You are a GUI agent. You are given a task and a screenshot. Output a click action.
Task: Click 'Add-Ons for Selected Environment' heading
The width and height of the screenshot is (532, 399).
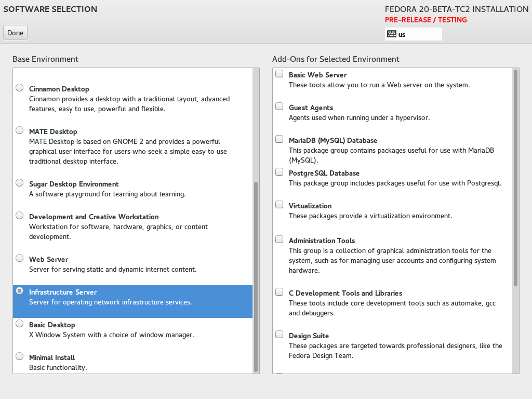click(x=336, y=59)
